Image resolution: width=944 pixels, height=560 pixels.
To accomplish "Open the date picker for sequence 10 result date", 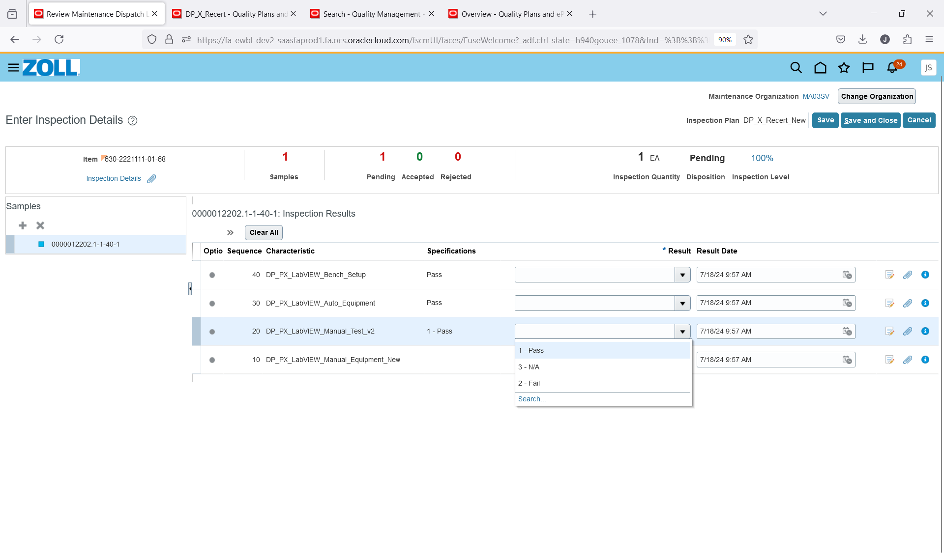I will coord(847,360).
